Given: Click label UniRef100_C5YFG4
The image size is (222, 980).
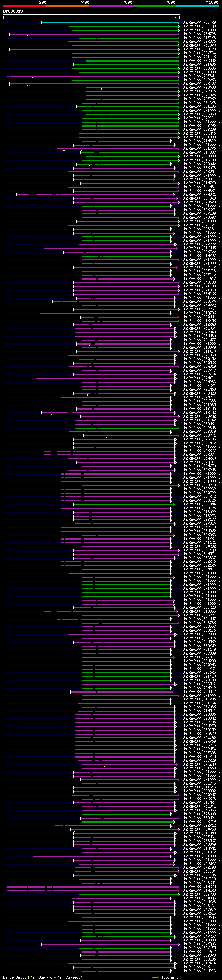Looking at the screenshot, I should [x=199, y=53].
